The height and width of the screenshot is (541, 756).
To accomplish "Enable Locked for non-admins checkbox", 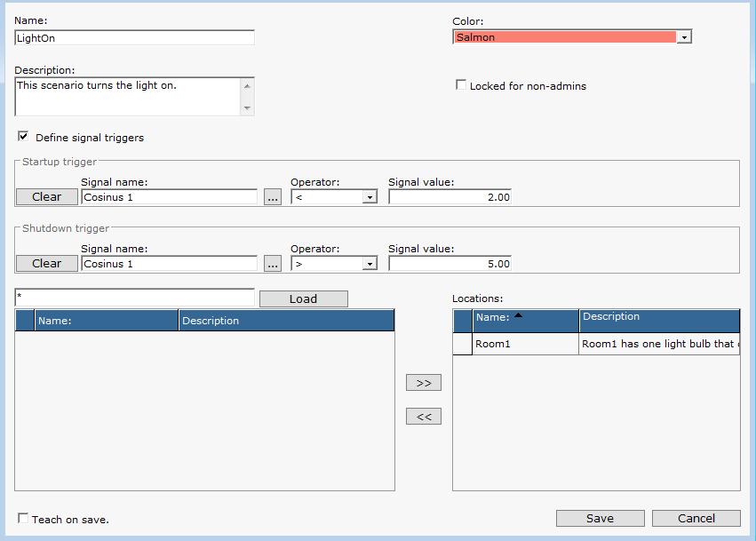I will click(x=460, y=85).
